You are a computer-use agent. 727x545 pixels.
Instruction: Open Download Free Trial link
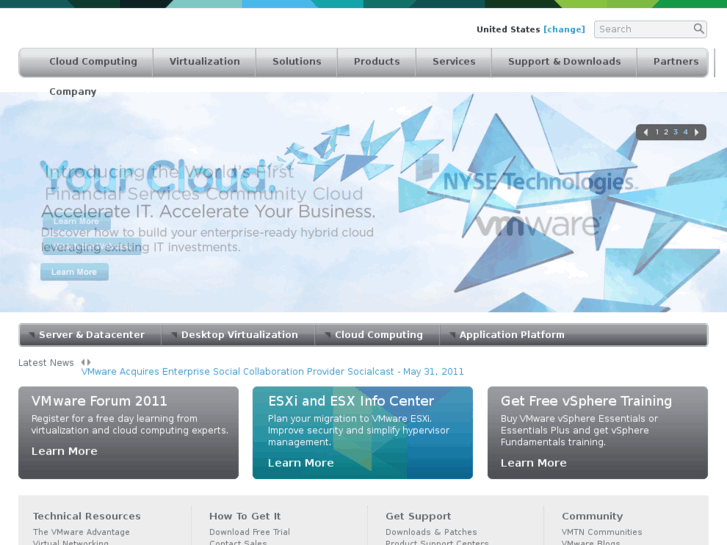249,532
